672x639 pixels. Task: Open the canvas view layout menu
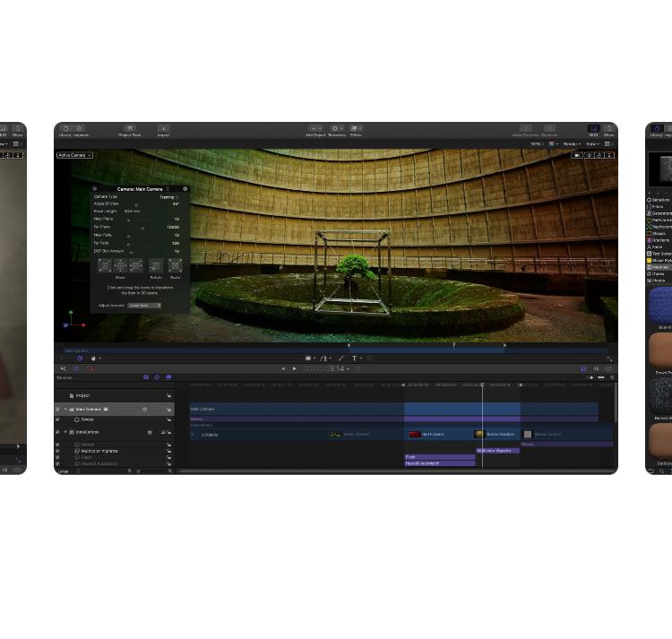click(609, 144)
